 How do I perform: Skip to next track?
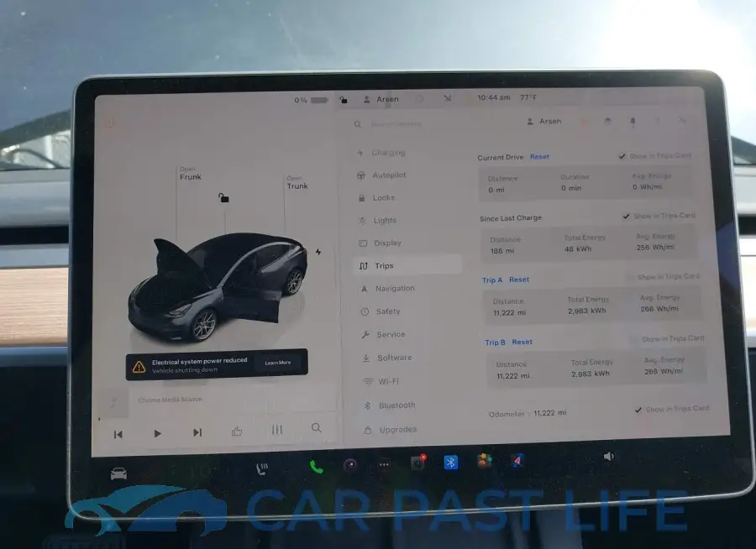[x=197, y=432]
